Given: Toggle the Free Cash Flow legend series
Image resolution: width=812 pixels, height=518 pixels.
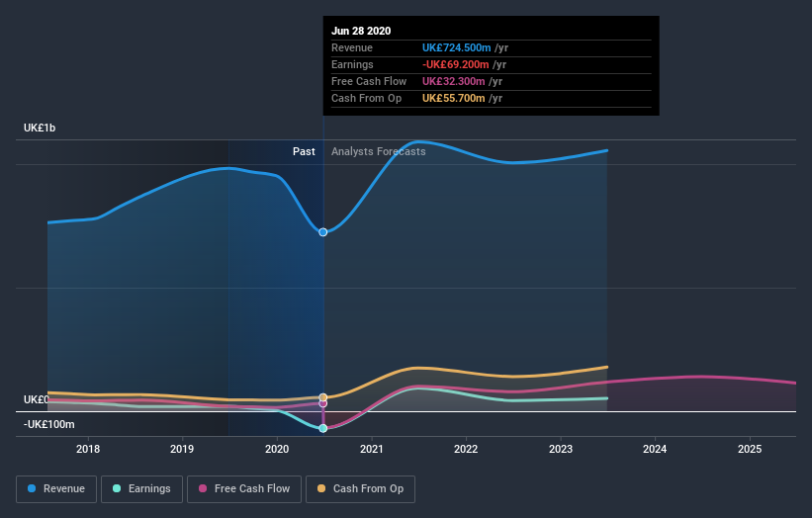Looking at the screenshot, I should [244, 489].
